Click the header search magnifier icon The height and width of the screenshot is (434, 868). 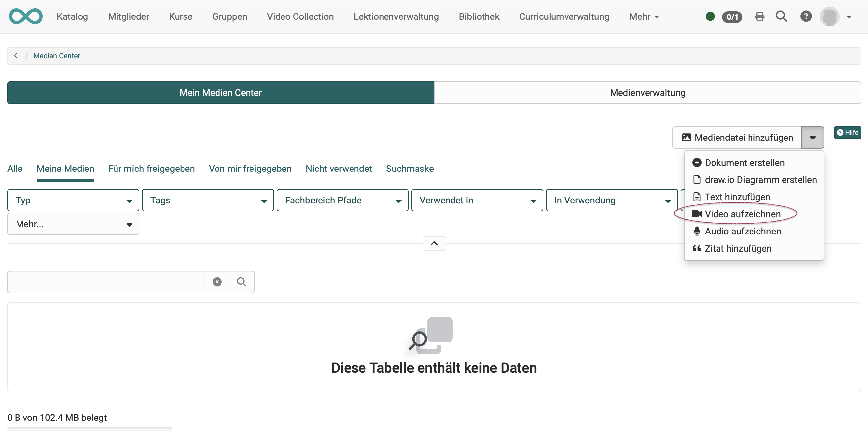pyautogui.click(x=781, y=16)
